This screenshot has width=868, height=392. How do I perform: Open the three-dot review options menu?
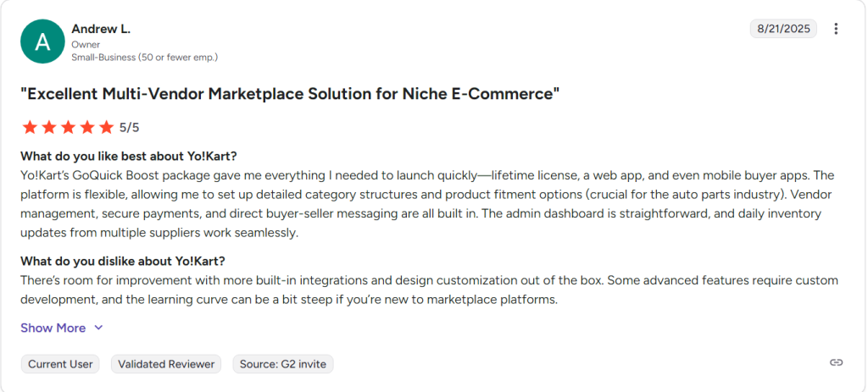(836, 29)
